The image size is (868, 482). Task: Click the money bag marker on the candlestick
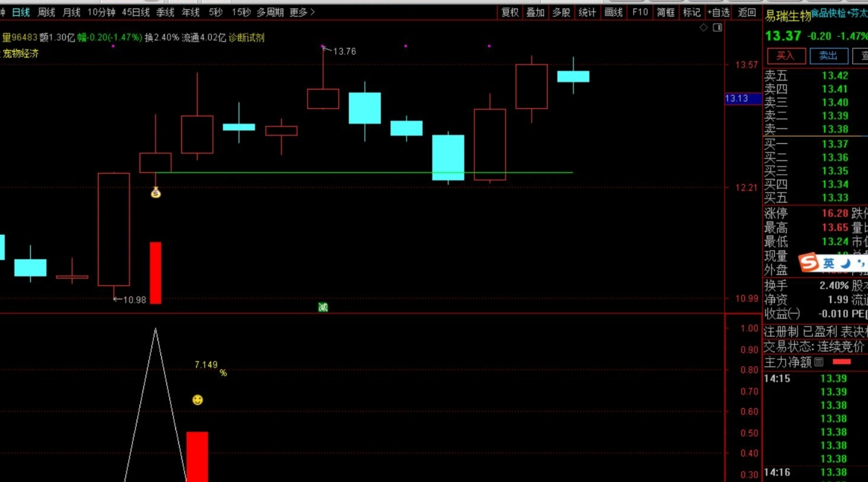click(156, 193)
